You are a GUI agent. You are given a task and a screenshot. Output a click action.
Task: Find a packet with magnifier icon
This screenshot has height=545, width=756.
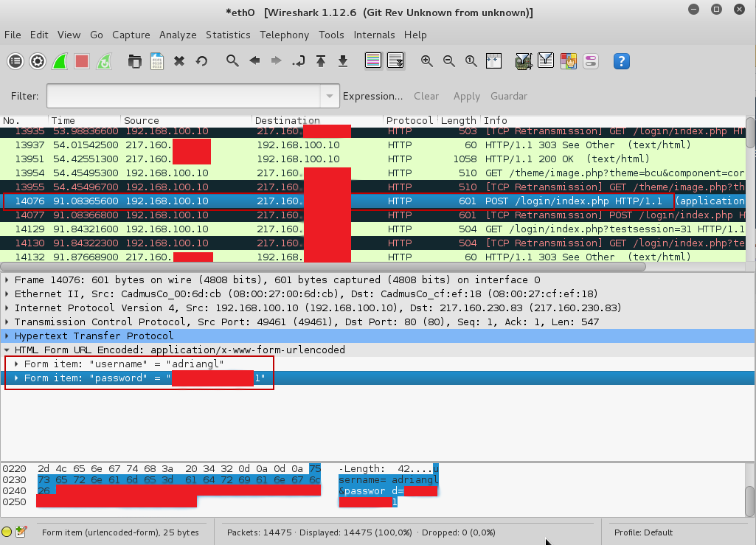(232, 60)
